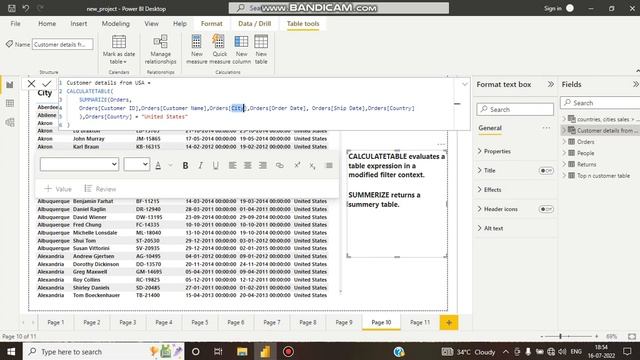
Task: Click the Fields pane Search box
Action: pos(600,102)
